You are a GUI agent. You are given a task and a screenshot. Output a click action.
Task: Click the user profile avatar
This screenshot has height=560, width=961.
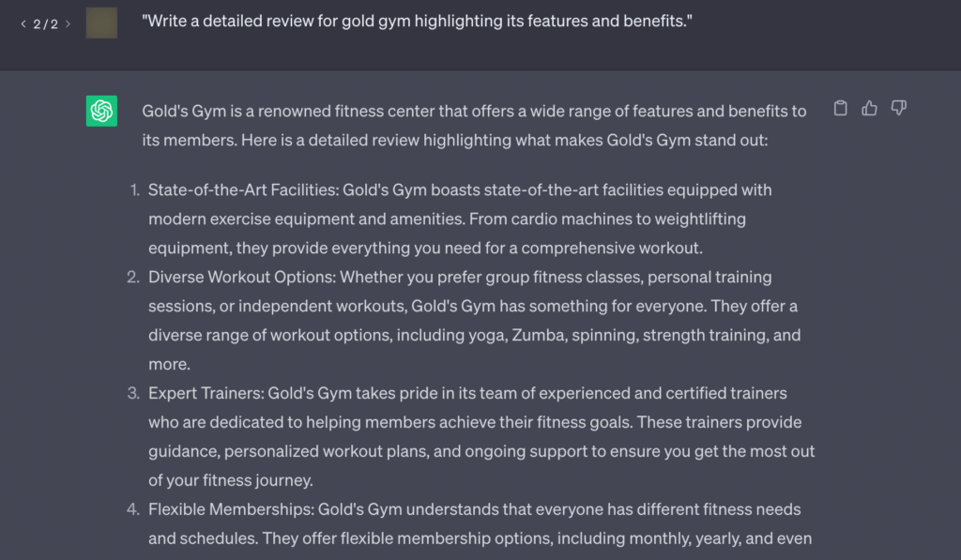coord(101,23)
